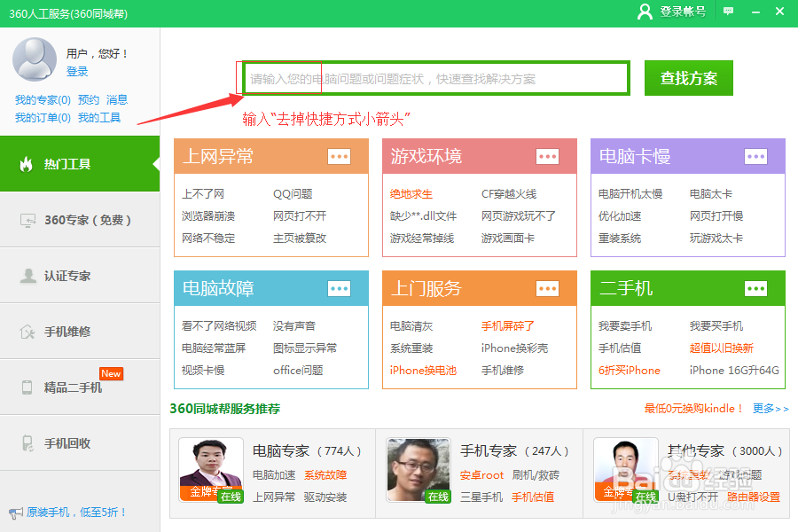Choose 主页被篡改 entry
The image size is (798, 532).
pyautogui.click(x=300, y=239)
